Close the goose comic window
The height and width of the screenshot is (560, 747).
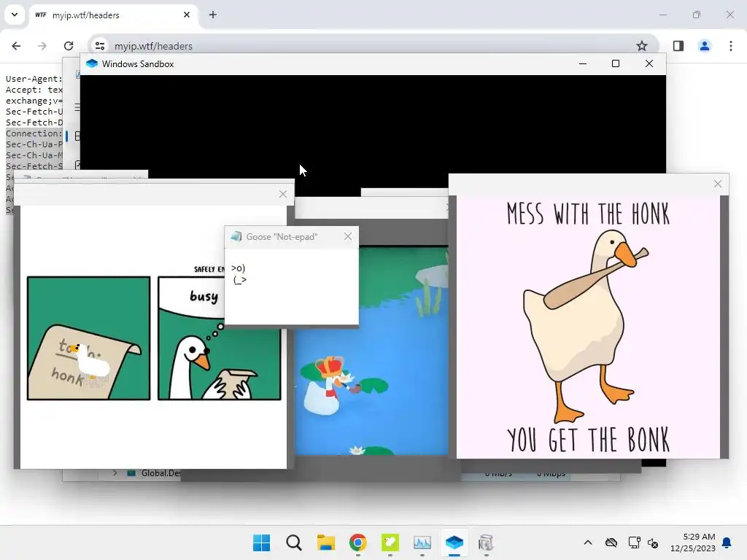283,194
